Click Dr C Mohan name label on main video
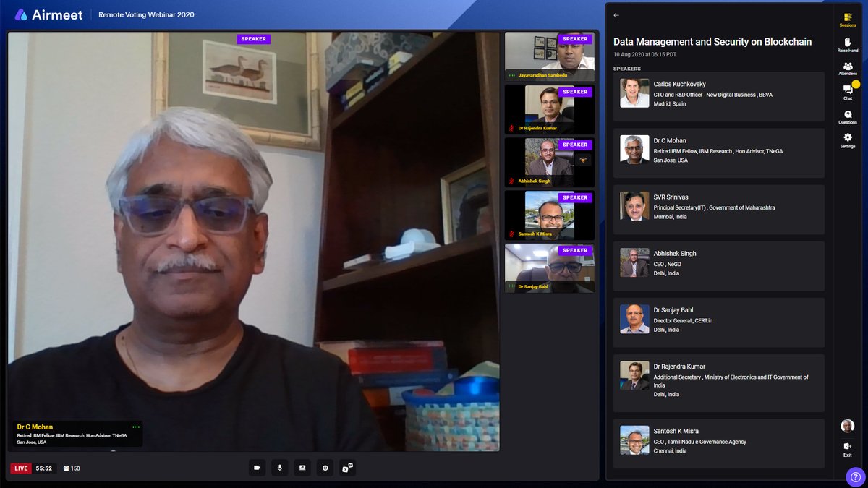 click(35, 427)
